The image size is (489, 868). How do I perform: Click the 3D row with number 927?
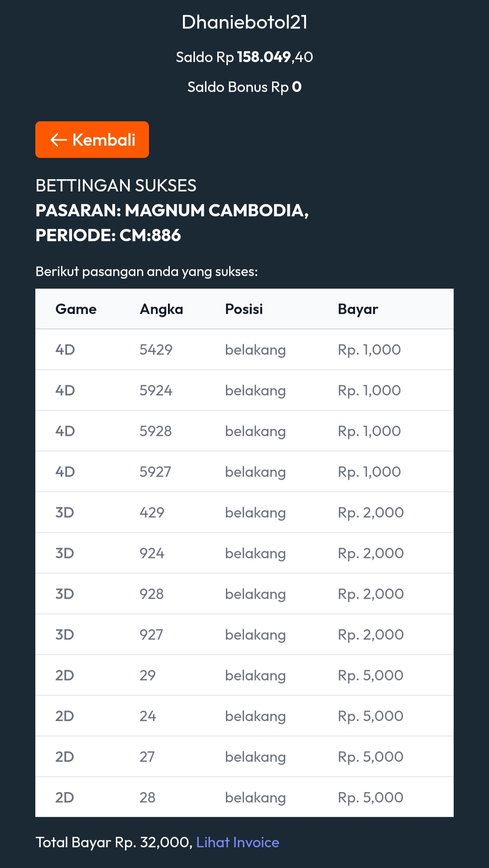244,635
